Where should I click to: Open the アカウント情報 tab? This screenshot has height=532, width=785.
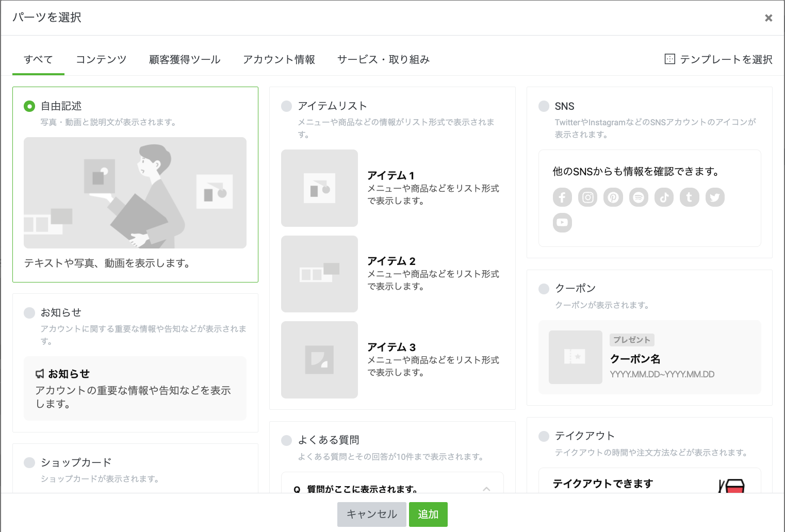coord(279,60)
